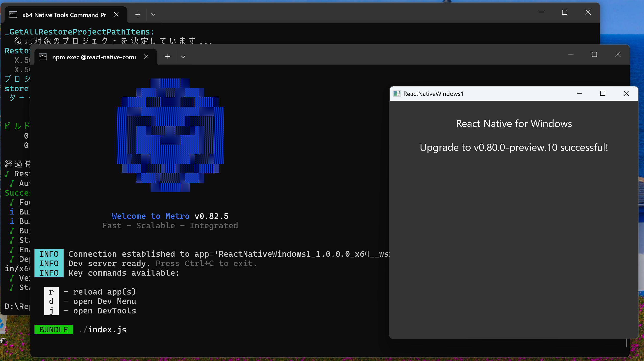The width and height of the screenshot is (644, 361).
Task: Expand the new tab options in the npm terminal window
Action: (183, 57)
